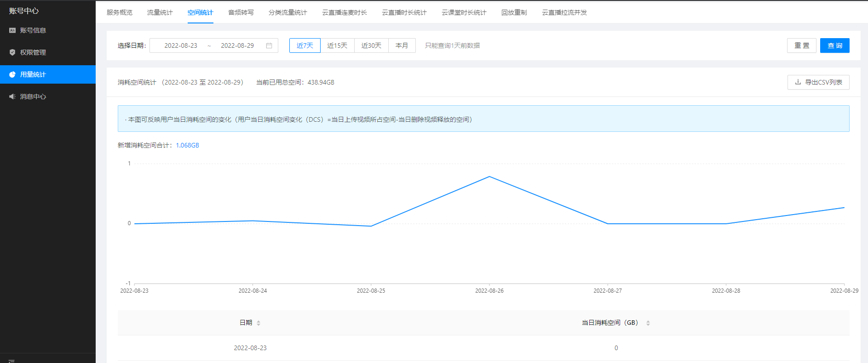Image resolution: width=868 pixels, height=363 pixels.
Task: Switch to the 云课堂时长统计 tab
Action: pos(464,12)
